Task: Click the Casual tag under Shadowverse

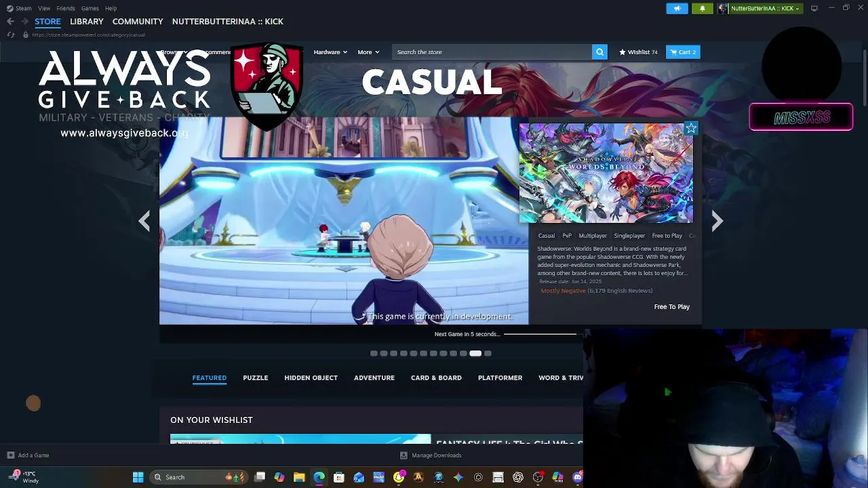Action: pos(547,236)
